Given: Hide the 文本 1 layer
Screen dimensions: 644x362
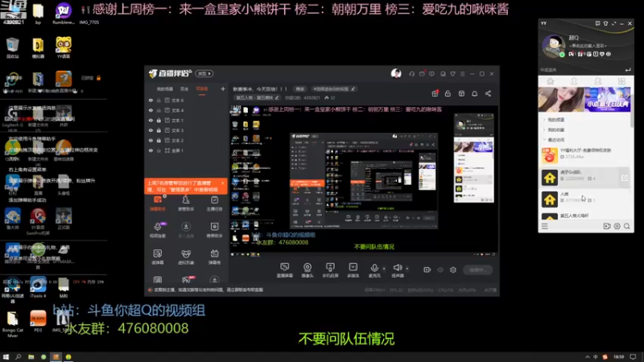Looking at the screenshot, I should coord(151,120).
